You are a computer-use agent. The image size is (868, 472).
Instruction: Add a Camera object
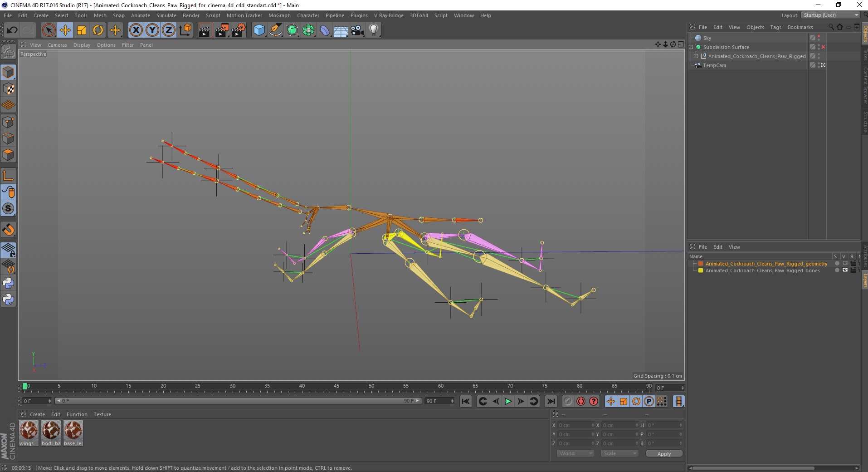[x=357, y=30]
